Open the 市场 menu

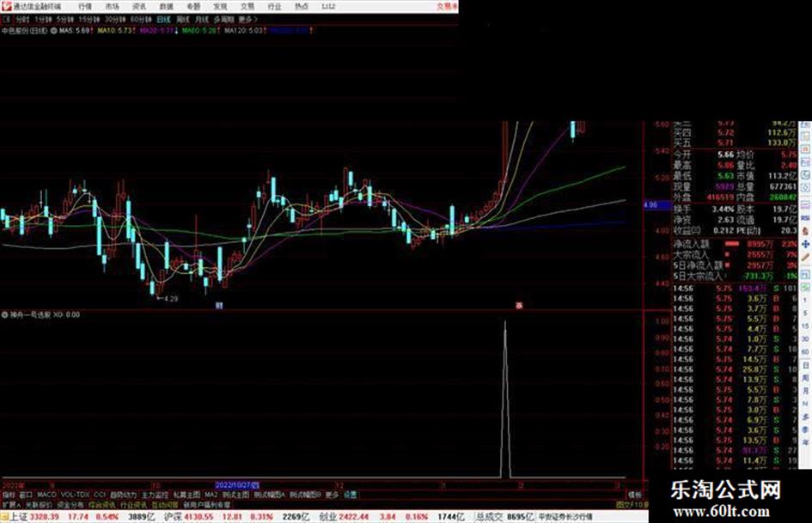[x=112, y=7]
